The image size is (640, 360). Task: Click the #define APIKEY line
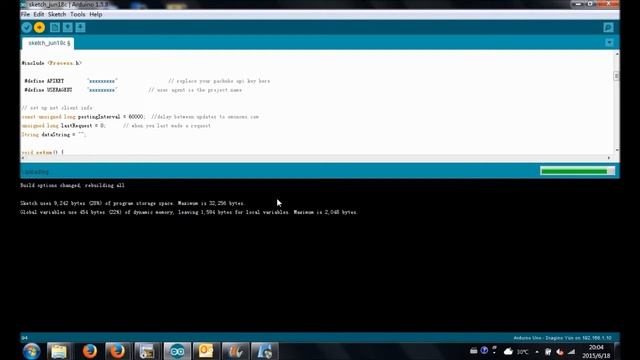147,81
